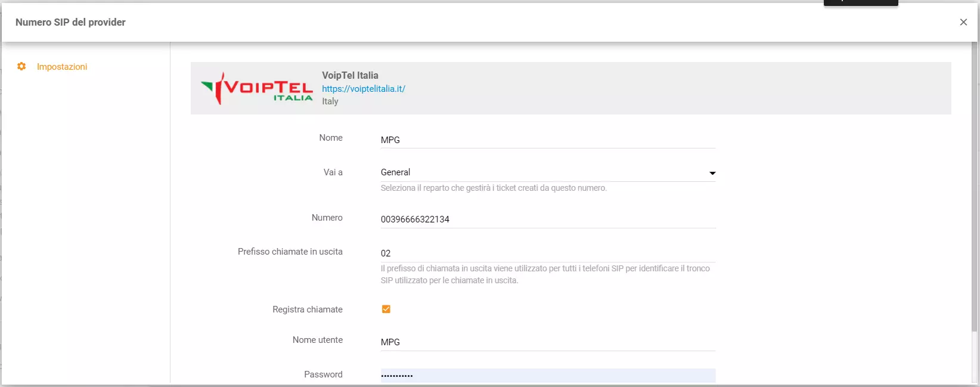Open the voiptelitalia.it link
Viewport: 980px width, 387px height.
pyautogui.click(x=363, y=89)
